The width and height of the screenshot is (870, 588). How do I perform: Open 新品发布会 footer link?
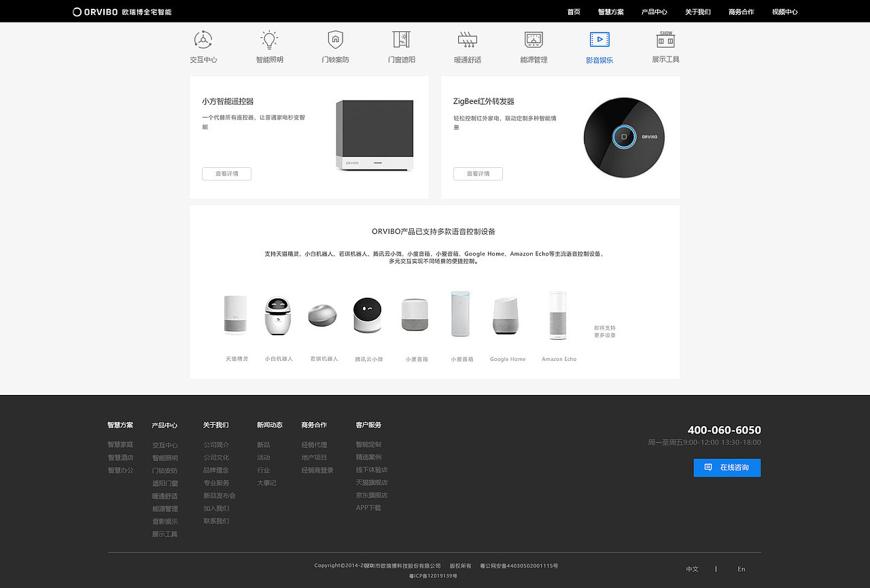(x=220, y=496)
